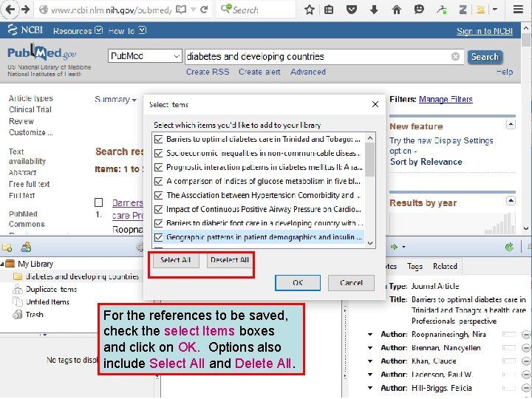
Task: Go to the browser home page icon
Action: click(397, 10)
